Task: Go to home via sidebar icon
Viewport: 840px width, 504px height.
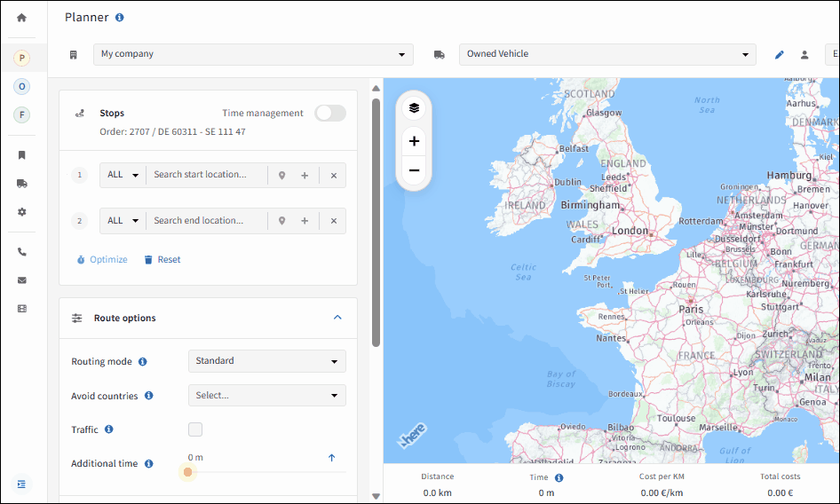Action: tap(21, 18)
